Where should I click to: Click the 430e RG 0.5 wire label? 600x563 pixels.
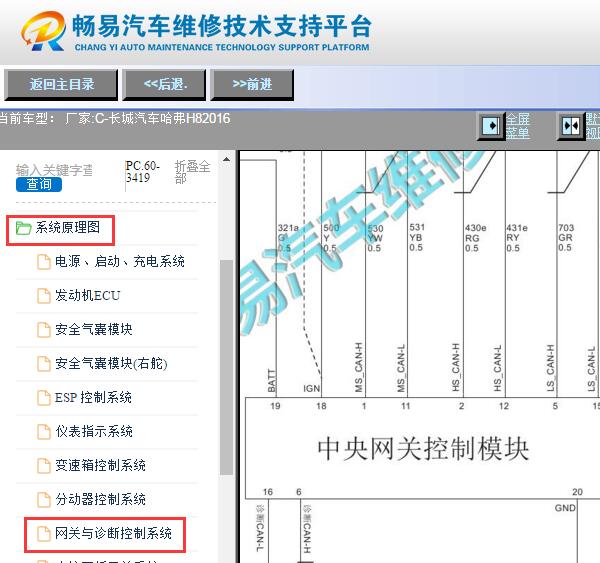coord(475,238)
